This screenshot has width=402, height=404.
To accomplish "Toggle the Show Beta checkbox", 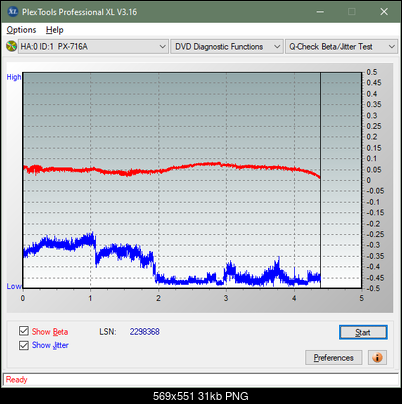I will [24, 331].
